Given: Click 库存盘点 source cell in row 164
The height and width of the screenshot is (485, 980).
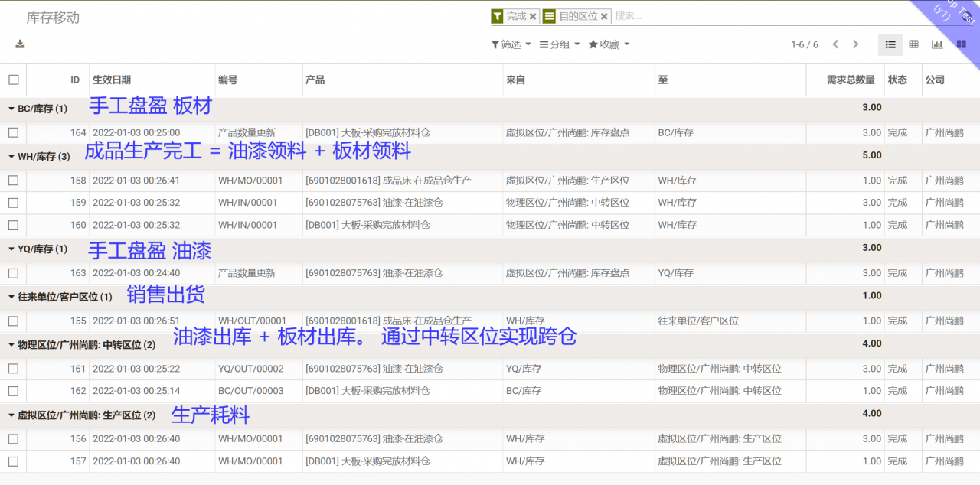Looking at the screenshot, I should [567, 132].
